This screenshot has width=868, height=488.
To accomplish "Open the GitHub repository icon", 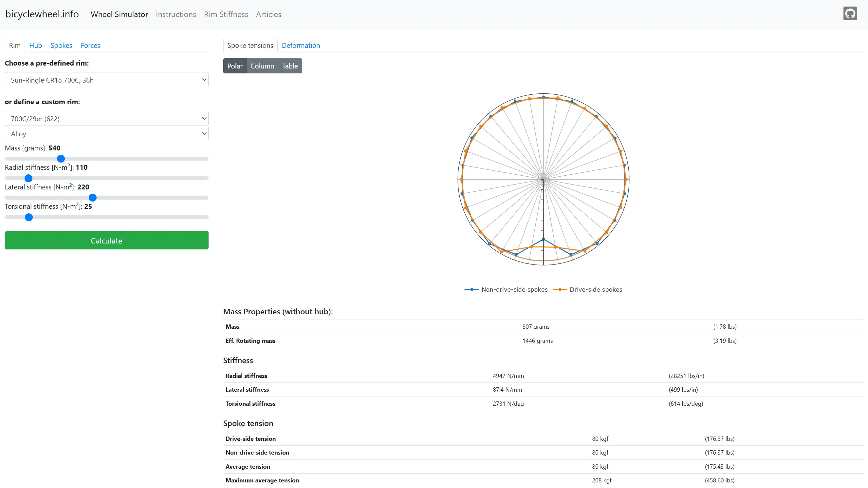I will (849, 14).
